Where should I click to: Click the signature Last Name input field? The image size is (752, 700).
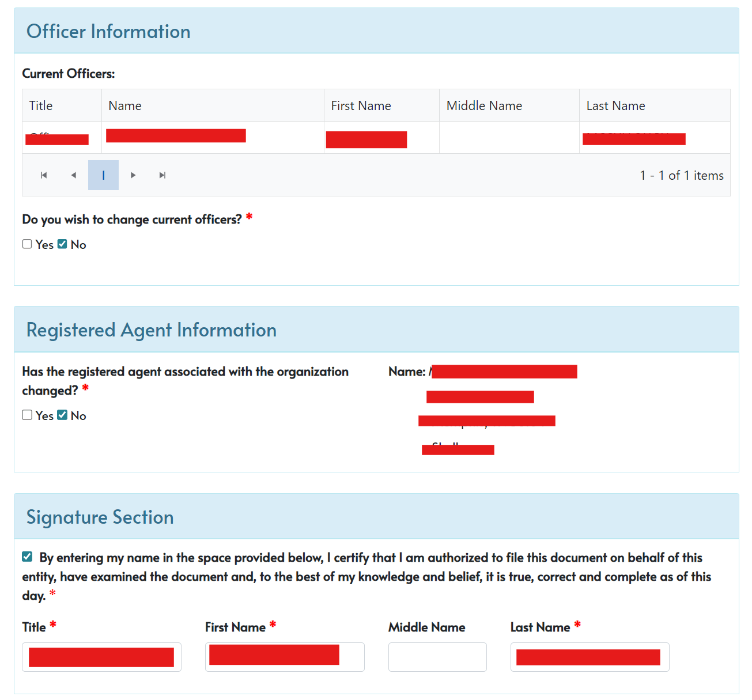[x=590, y=657]
